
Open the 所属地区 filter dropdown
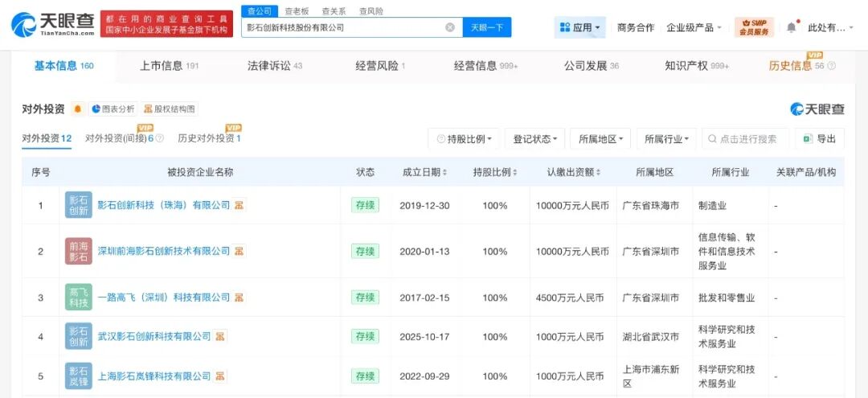(x=600, y=139)
